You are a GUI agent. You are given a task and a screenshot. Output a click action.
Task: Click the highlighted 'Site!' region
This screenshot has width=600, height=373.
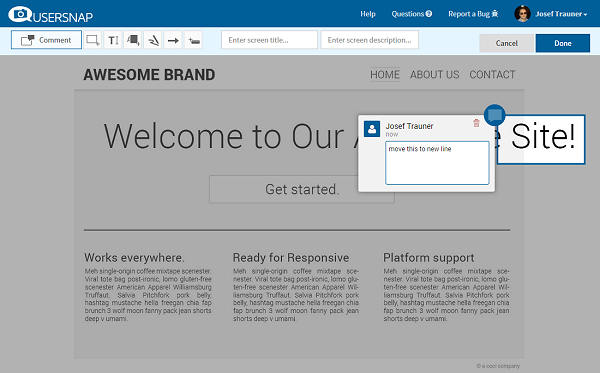coord(541,140)
